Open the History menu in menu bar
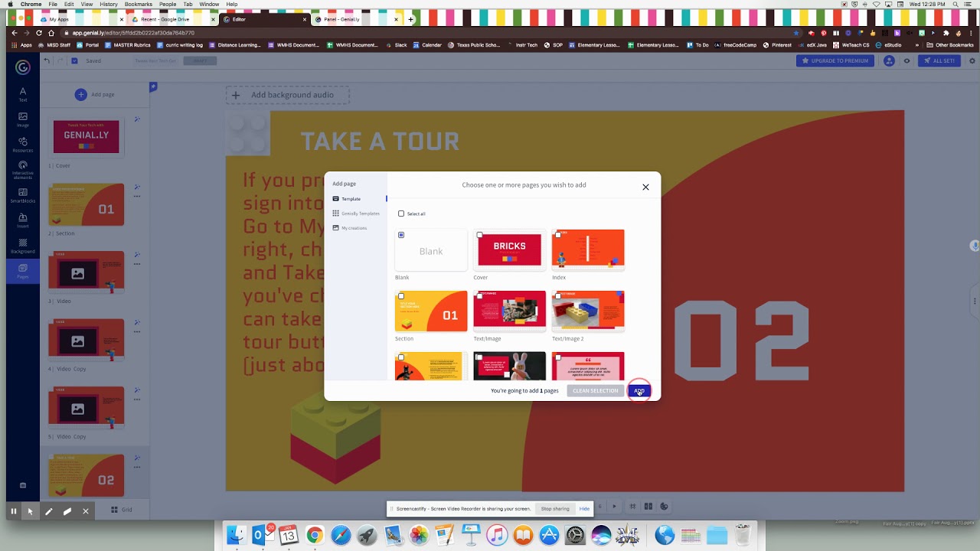This screenshot has width=980, height=551. click(109, 5)
